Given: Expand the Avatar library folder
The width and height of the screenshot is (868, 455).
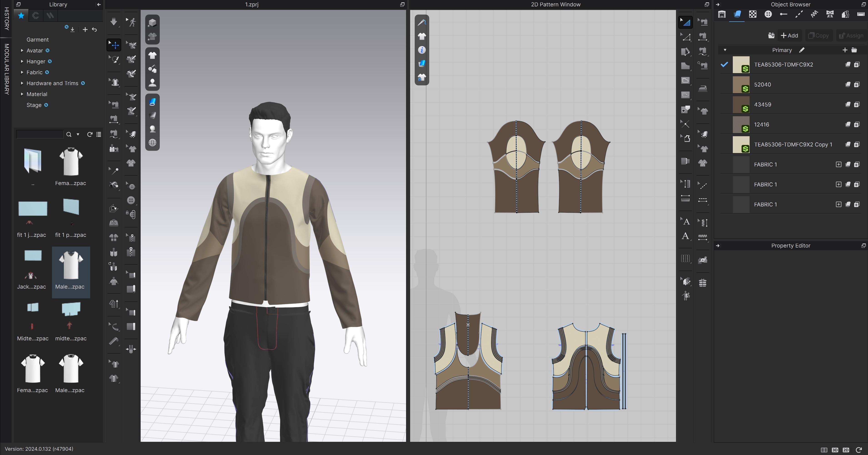Looking at the screenshot, I should [x=22, y=51].
